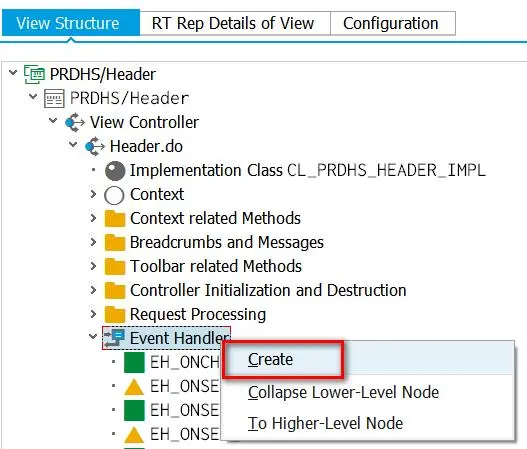Click the View Controller icon
Viewport: 527px width, 449px height.
(75, 122)
